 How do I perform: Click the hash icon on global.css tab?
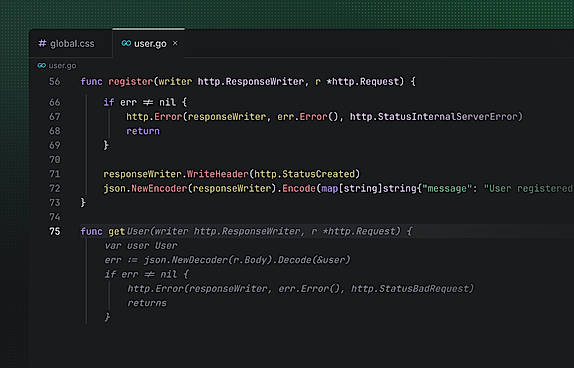[x=42, y=44]
